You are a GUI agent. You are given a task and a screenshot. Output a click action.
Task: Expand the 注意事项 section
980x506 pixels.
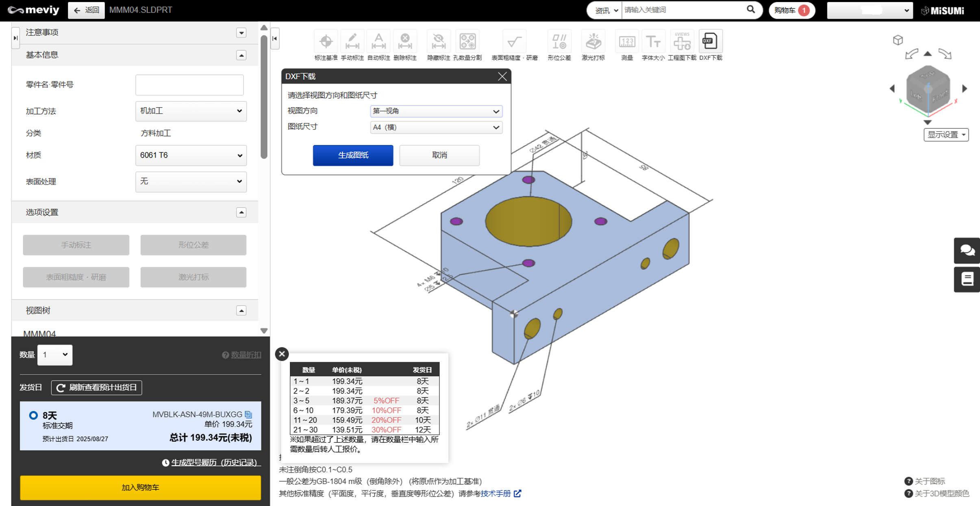[x=241, y=32]
